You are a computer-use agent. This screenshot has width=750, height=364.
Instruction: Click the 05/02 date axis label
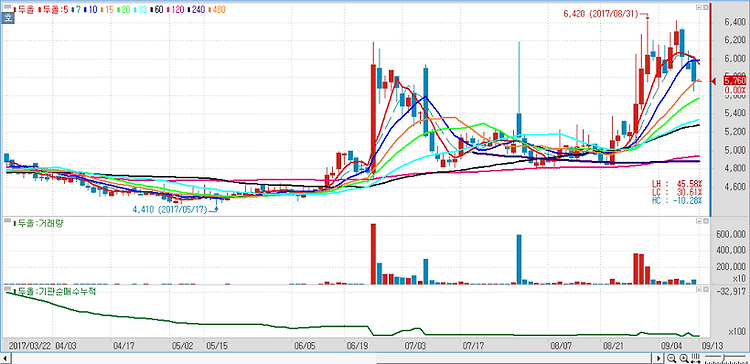pyautogui.click(x=182, y=345)
